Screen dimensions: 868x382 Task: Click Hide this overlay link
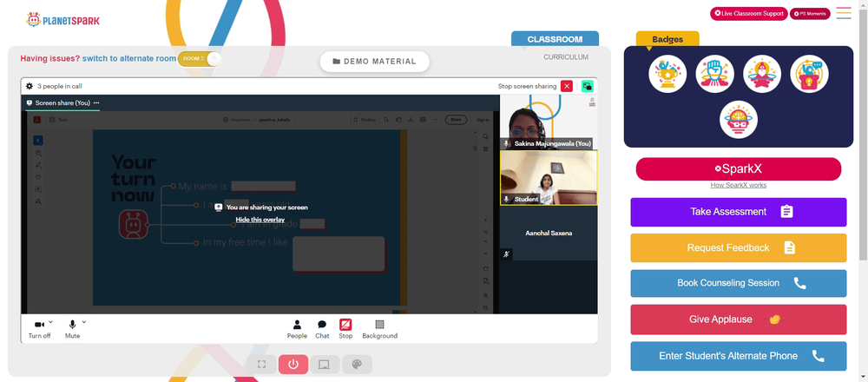tap(260, 220)
